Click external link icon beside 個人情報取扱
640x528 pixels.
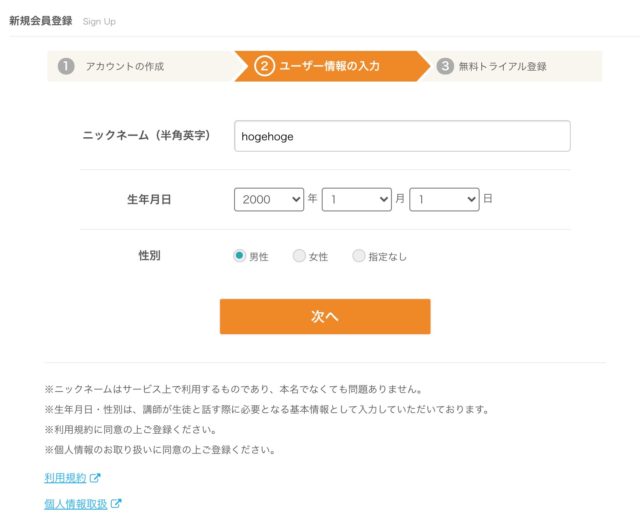point(116,503)
